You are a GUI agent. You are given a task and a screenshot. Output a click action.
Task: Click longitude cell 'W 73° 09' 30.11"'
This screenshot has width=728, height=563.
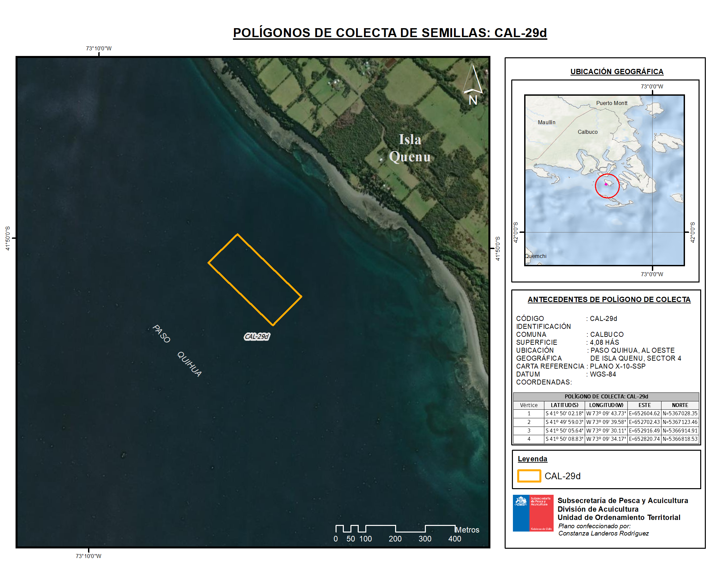[x=606, y=431]
